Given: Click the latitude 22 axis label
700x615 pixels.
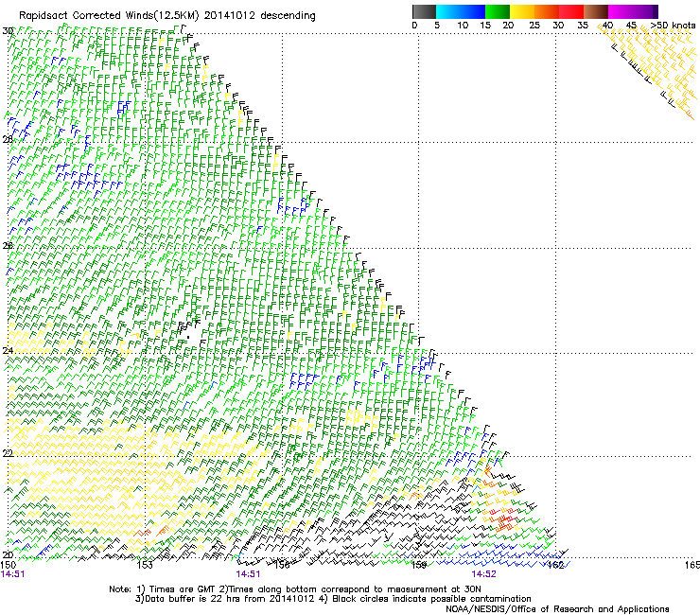Looking at the screenshot, I should pos(8,453).
